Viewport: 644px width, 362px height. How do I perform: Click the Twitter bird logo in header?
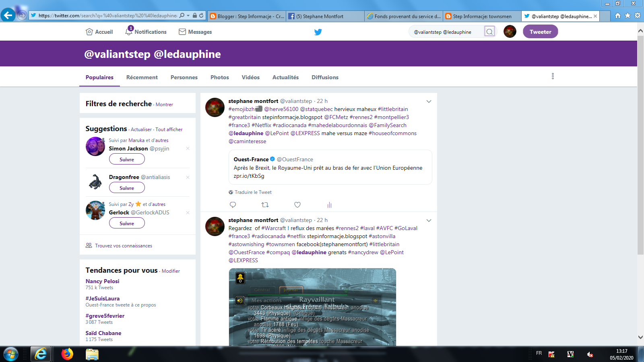318,32
